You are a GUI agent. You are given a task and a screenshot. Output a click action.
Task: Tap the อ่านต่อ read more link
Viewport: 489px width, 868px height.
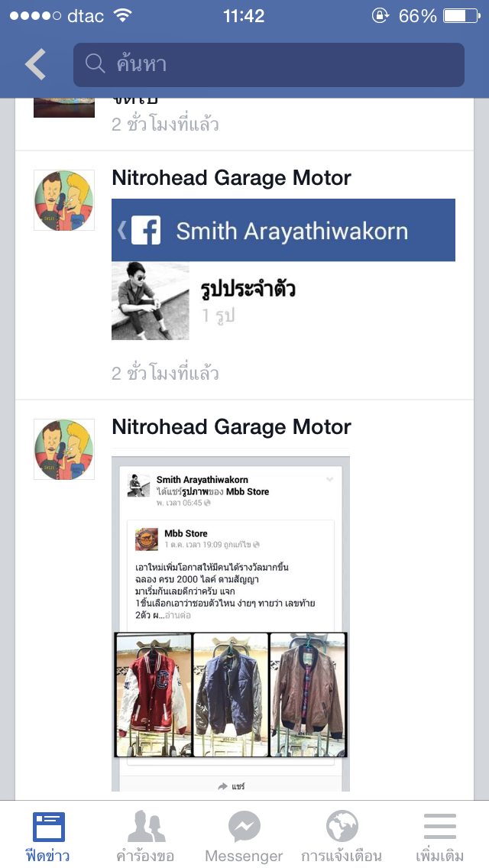tap(178, 616)
